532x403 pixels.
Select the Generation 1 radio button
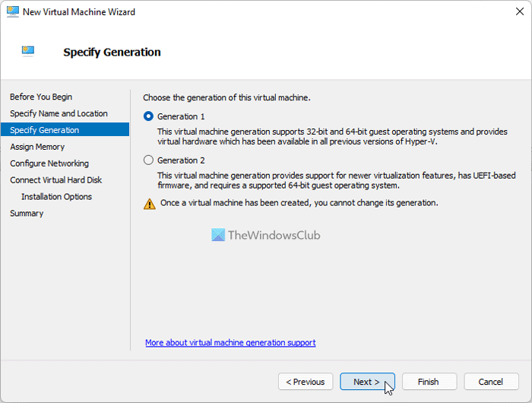(x=149, y=116)
